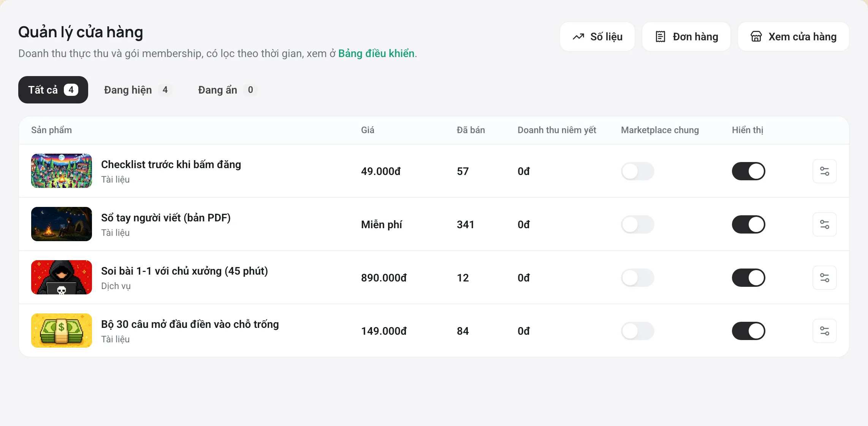Screen dimensions: 868x426
Task: Select the Tất cả tab
Action: pyautogui.click(x=53, y=90)
